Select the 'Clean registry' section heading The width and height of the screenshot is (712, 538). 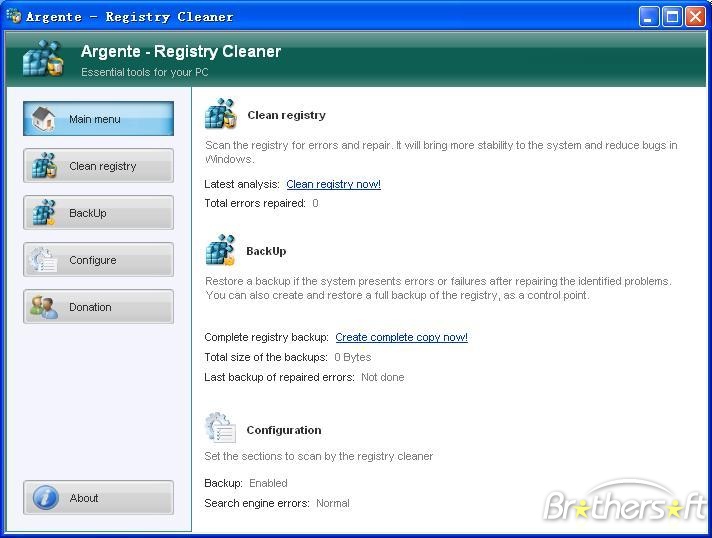tap(287, 115)
